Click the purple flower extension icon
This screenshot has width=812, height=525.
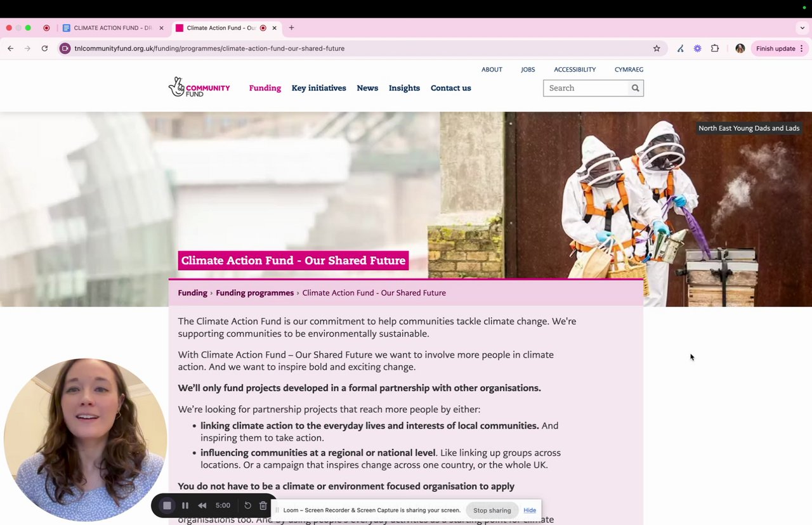coord(697,48)
